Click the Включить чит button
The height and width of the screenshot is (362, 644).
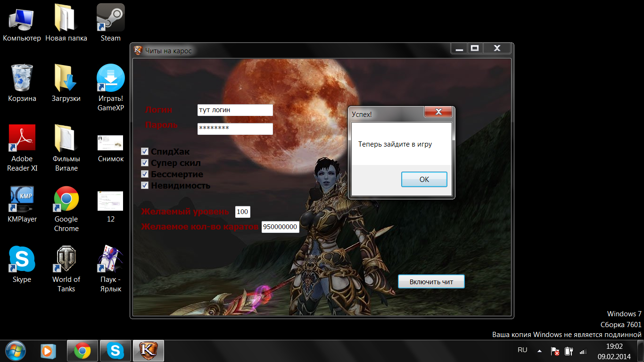pos(431,281)
